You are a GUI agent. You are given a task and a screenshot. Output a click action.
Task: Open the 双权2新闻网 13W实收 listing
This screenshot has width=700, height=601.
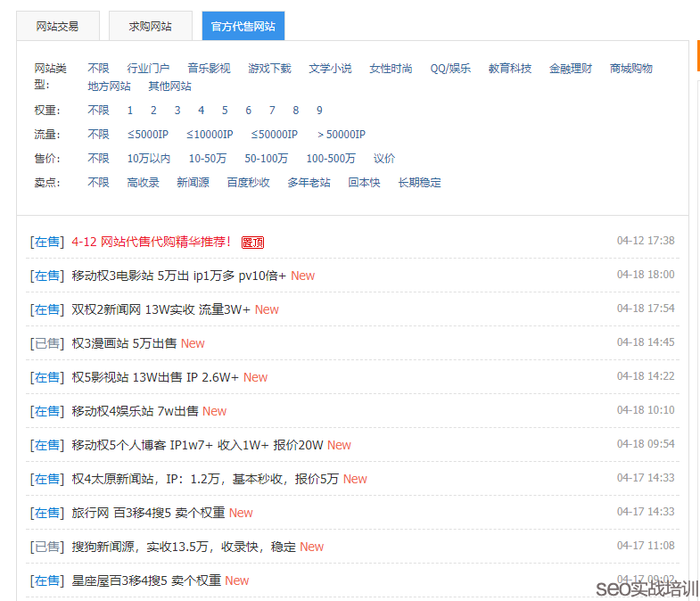click(161, 309)
